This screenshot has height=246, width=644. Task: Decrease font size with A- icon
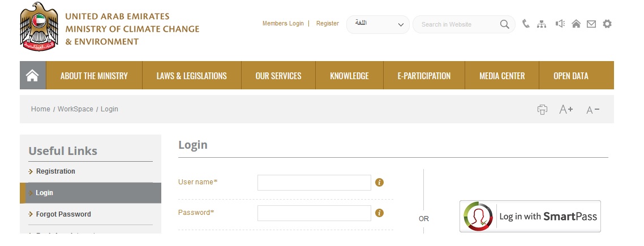pyautogui.click(x=593, y=110)
